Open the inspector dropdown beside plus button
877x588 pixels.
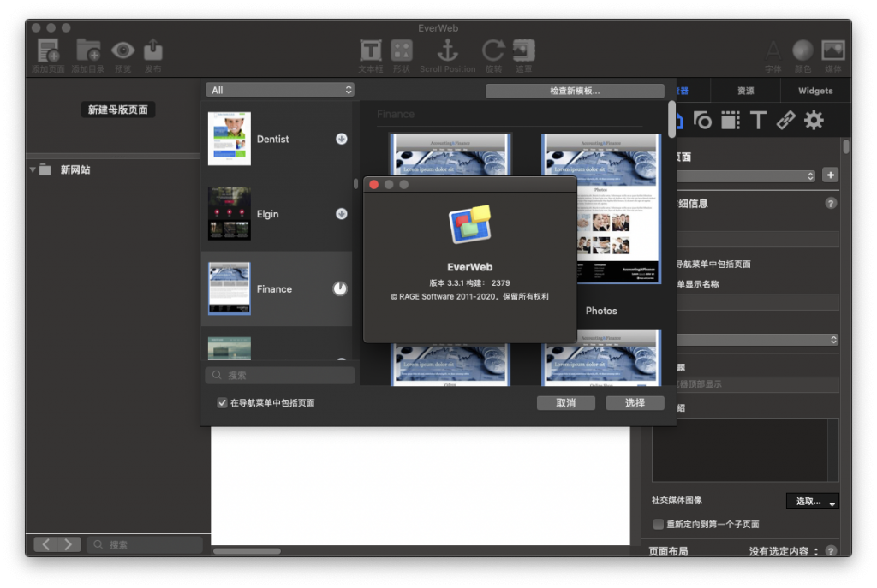pyautogui.click(x=747, y=176)
